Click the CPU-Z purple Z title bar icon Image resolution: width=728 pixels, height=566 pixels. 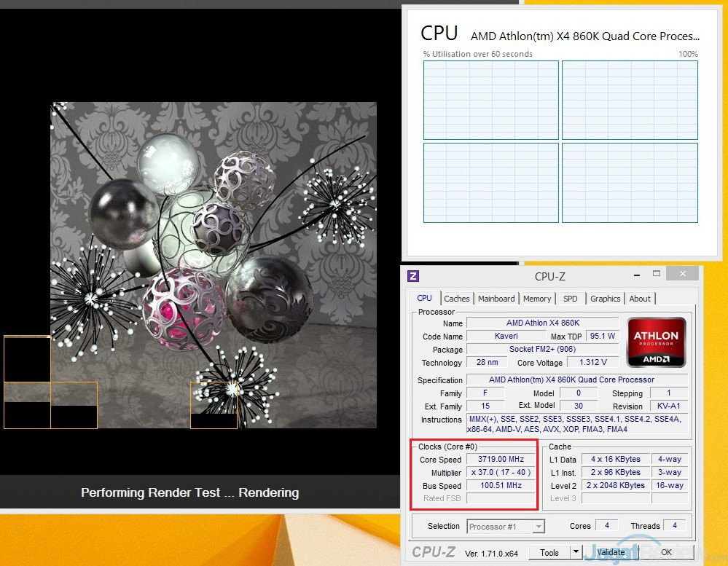tap(413, 276)
